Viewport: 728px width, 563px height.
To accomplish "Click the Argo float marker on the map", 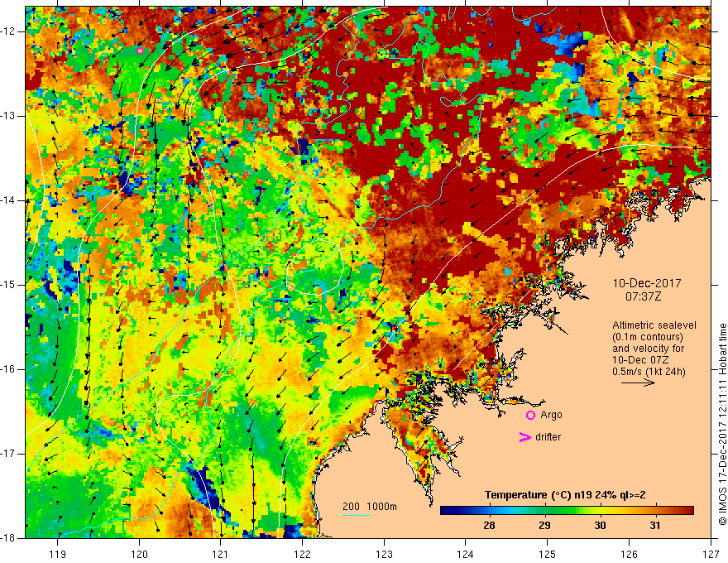I will pos(140,51).
